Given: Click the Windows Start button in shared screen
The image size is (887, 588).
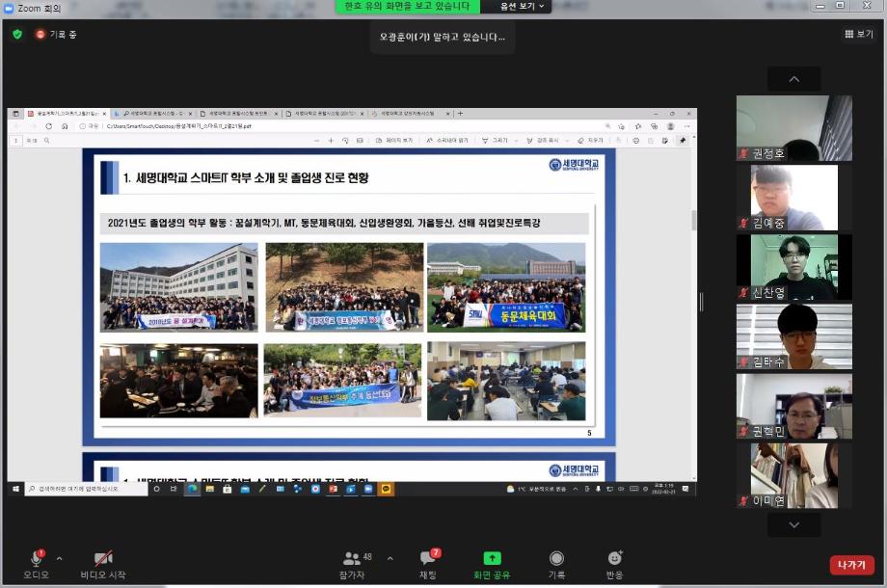Looking at the screenshot, I should (16, 489).
